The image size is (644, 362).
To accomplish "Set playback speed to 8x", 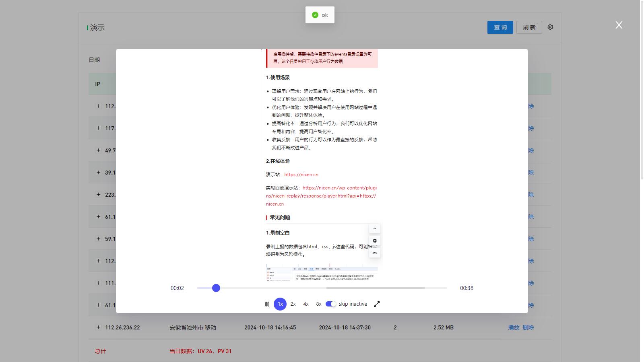I will [319, 304].
